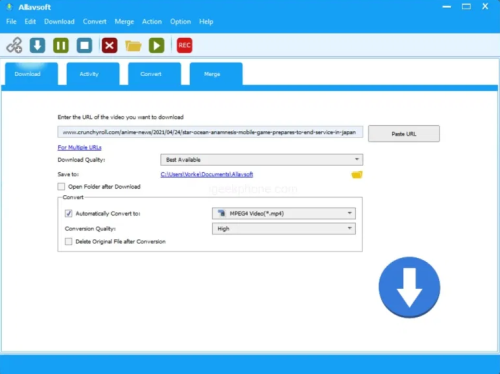Click the green play toolbar icon
This screenshot has width=500, height=374.
[157, 45]
